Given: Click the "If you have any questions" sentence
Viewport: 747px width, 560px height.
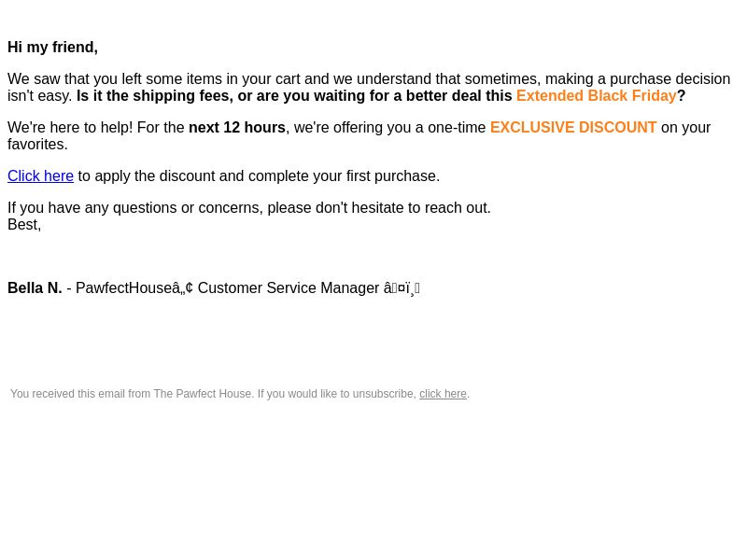Looking at the screenshot, I should pyautogui.click(x=249, y=208).
